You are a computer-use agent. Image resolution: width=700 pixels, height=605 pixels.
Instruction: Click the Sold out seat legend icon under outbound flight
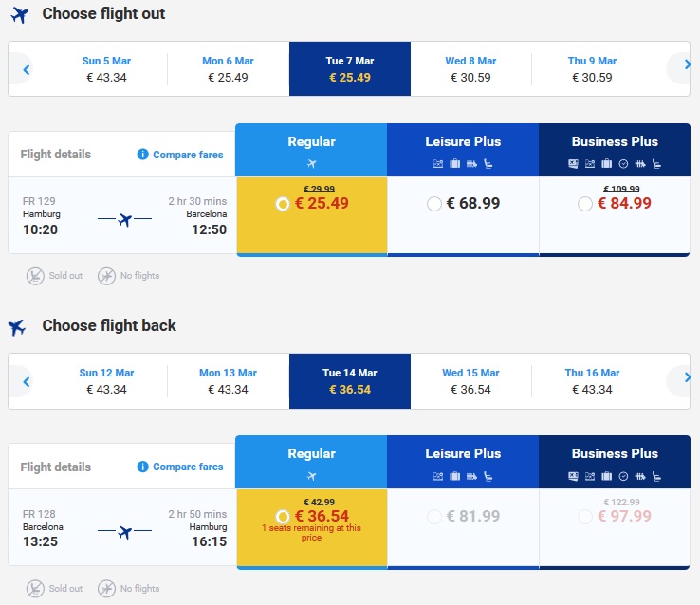[36, 276]
